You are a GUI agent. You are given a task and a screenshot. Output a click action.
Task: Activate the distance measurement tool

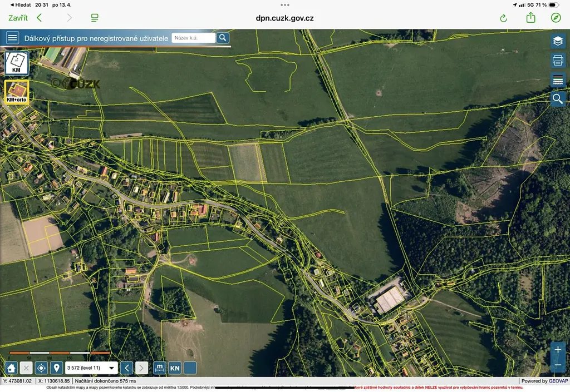coord(160,368)
